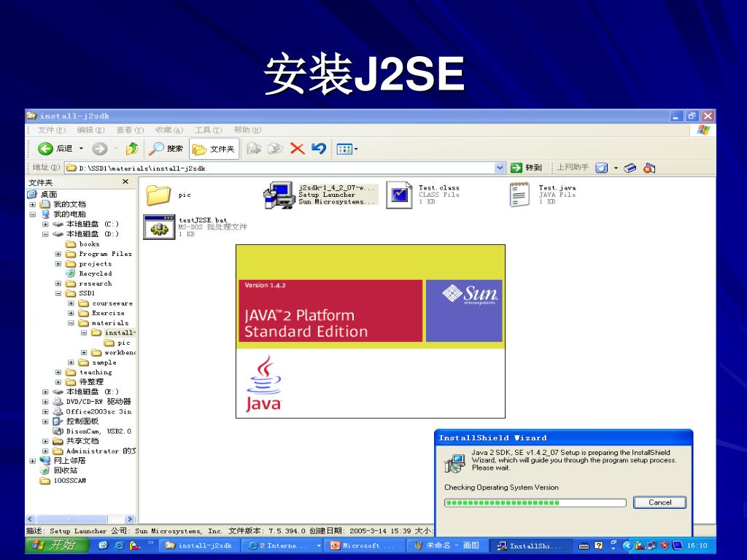Click the 上网助手 toolbar label
The height and width of the screenshot is (560, 747).
tap(573, 167)
